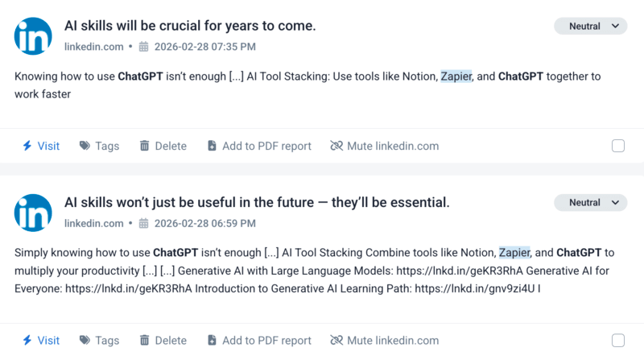This screenshot has width=644, height=356.
Task: Click the Delete trash icon in the first mention
Action: pyautogui.click(x=145, y=146)
